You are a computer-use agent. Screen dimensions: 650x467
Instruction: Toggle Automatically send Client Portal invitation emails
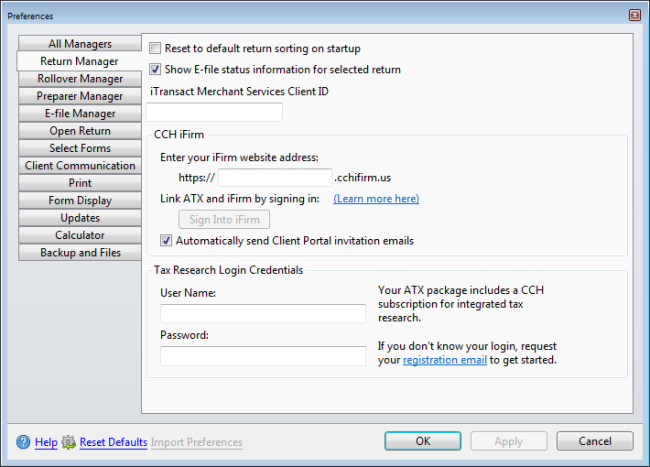point(166,241)
